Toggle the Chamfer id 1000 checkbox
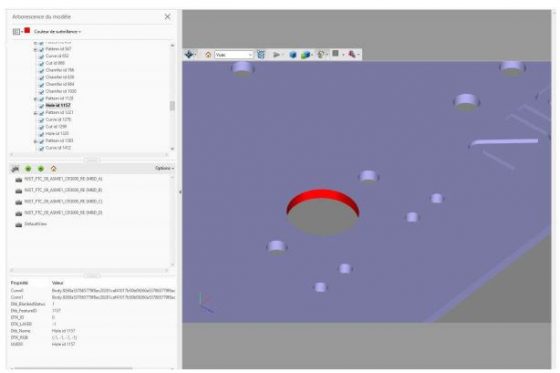The width and height of the screenshot is (560, 373). (41, 91)
